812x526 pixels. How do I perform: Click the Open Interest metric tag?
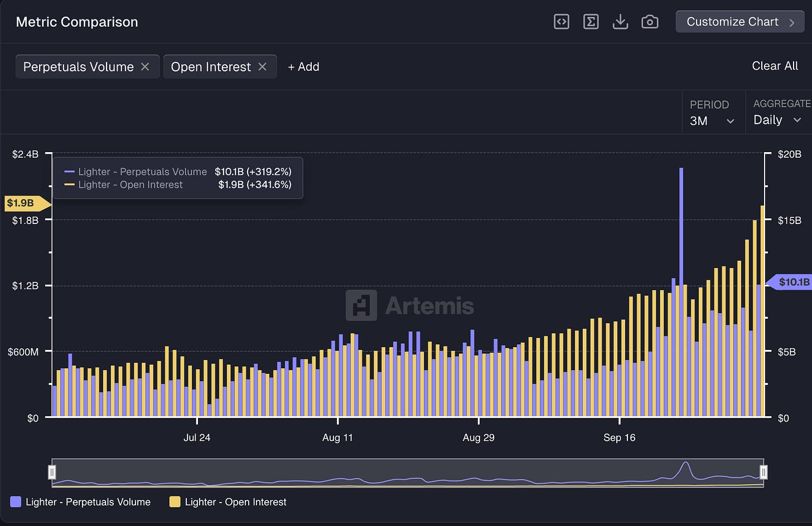[x=210, y=67]
